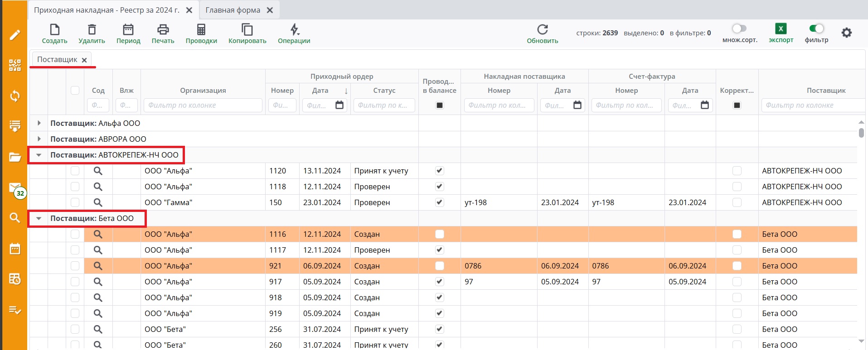Click the Создать new document icon
The image size is (868, 350).
click(x=54, y=30)
